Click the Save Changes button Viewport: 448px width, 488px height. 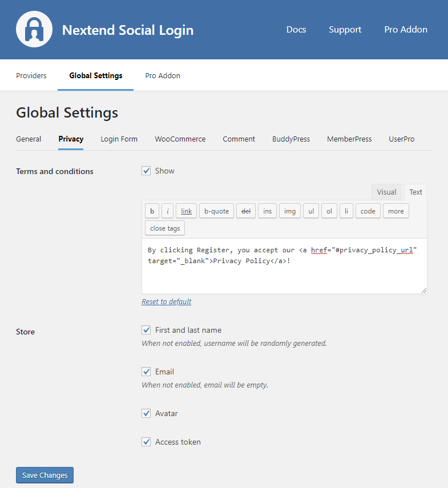45,475
